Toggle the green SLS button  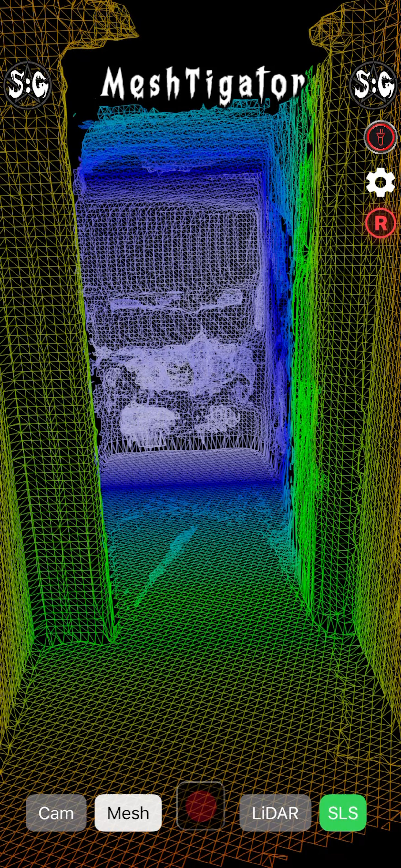click(343, 813)
